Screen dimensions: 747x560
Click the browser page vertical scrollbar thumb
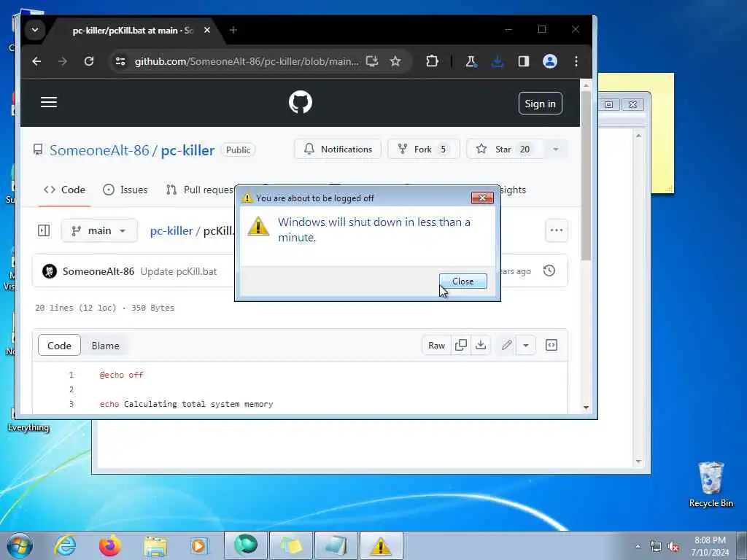pyautogui.click(x=586, y=175)
